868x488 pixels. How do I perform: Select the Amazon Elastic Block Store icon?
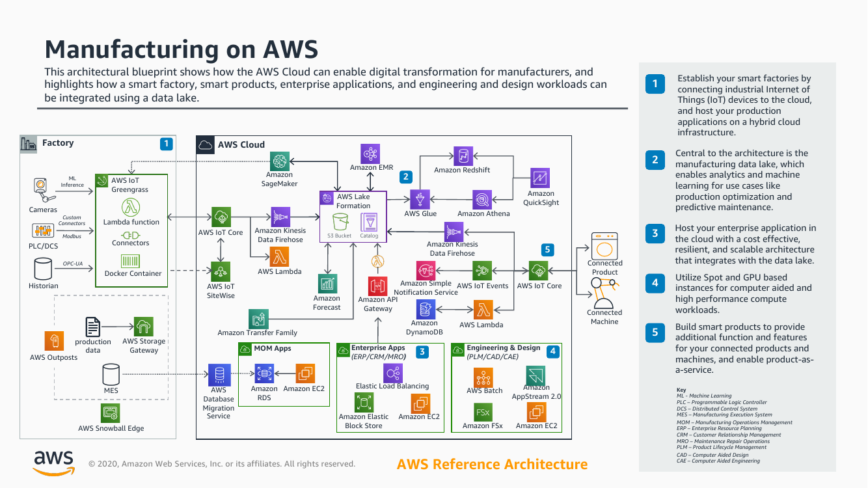[364, 403]
